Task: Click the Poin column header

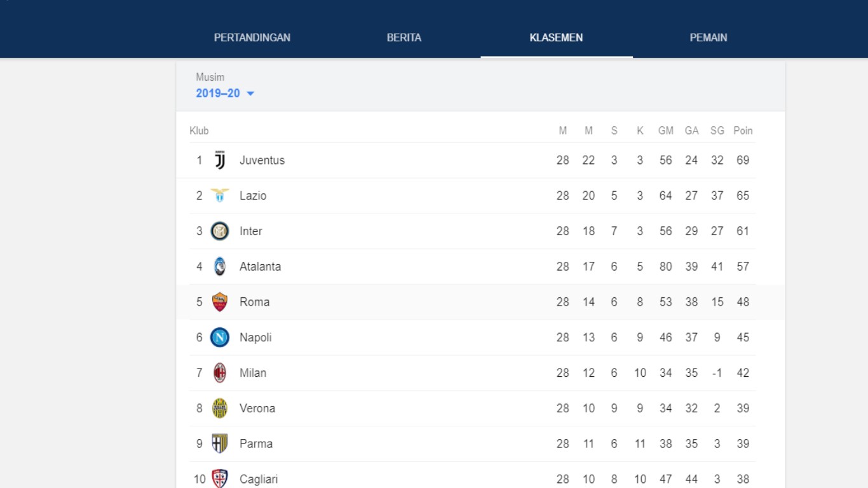Action: point(743,131)
